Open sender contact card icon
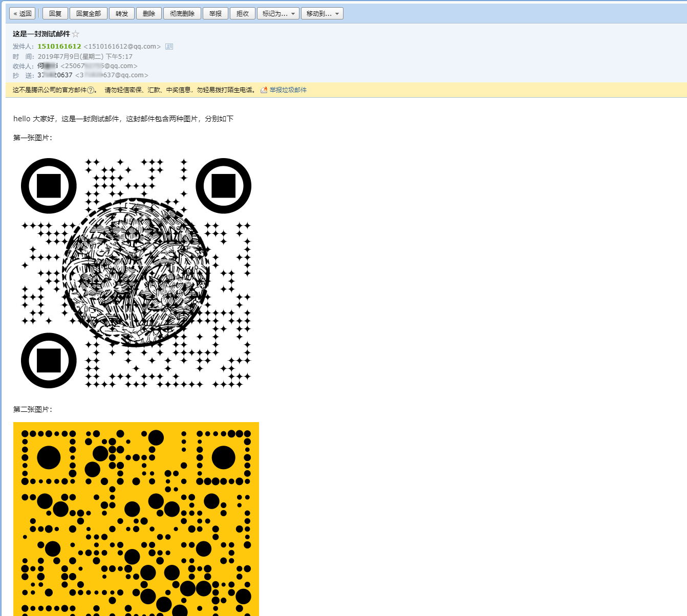687x616 pixels. 169,47
